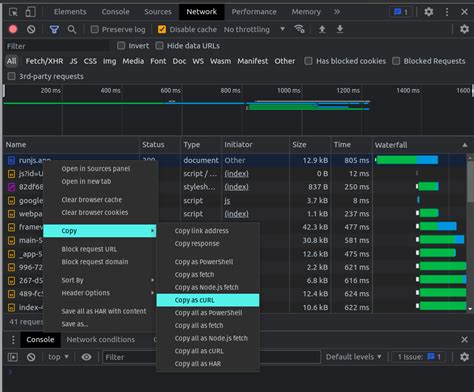Click the stylesheet icon of 82df68 row
The image size is (474, 392).
pyautogui.click(x=11, y=187)
